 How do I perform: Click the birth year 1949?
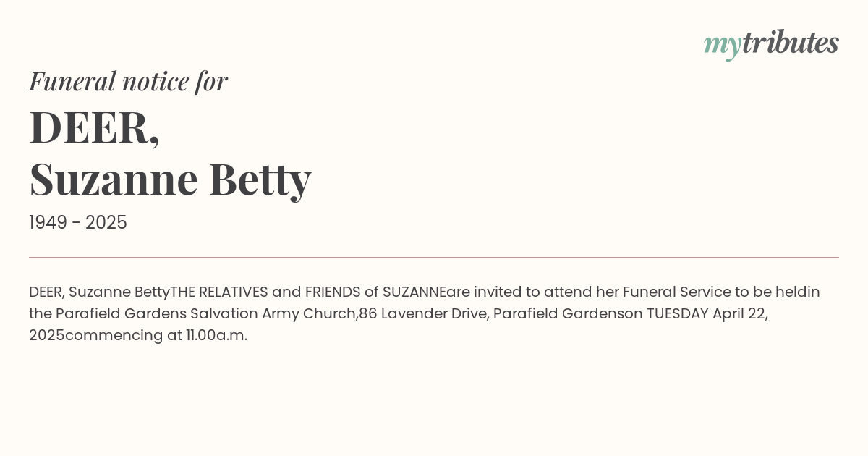coord(49,223)
